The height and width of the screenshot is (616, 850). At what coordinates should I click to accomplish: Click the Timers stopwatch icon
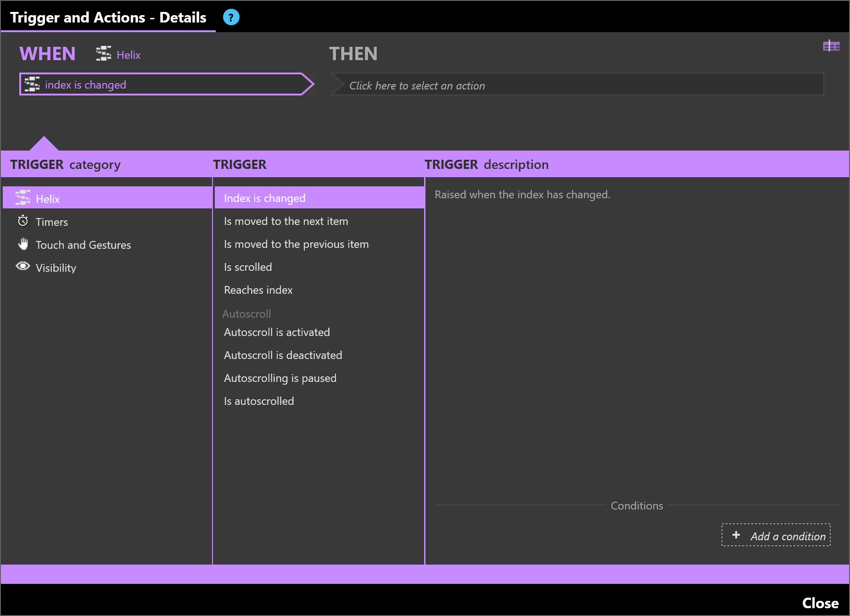pos(23,221)
